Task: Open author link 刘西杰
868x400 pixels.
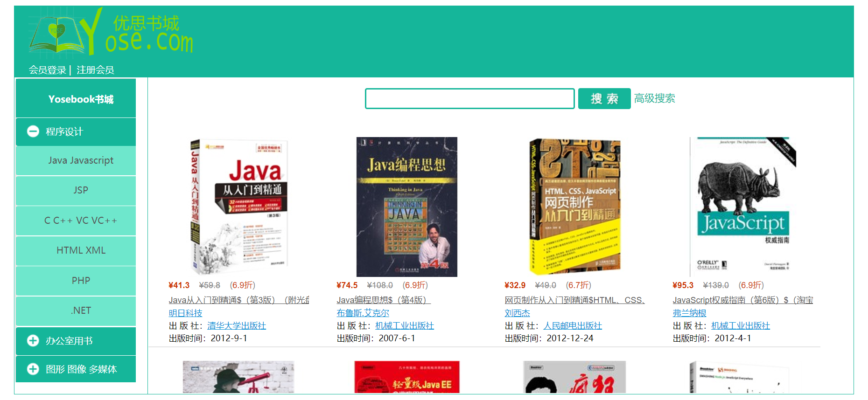Action: pyautogui.click(x=517, y=313)
